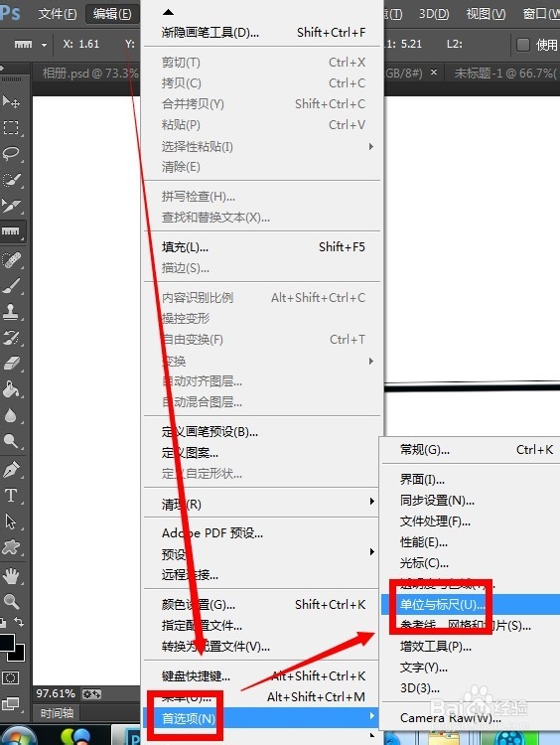Image resolution: width=560 pixels, height=745 pixels.
Task: Expand 首选项(N) submenu arrow
Action: pyautogui.click(x=372, y=715)
